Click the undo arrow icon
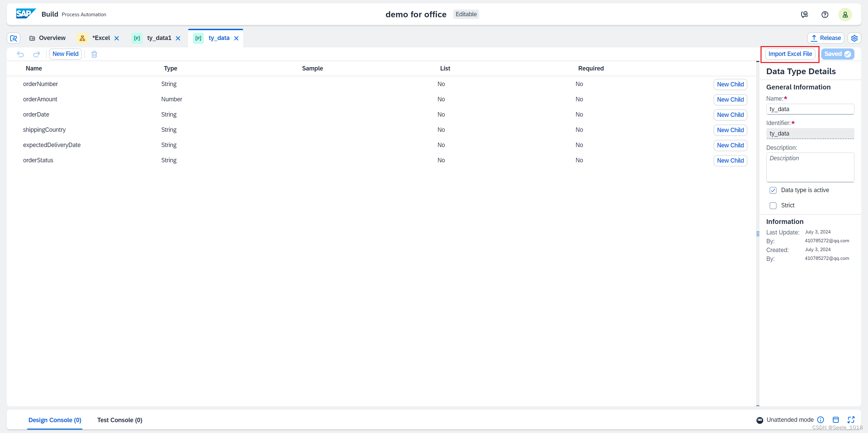The width and height of the screenshot is (868, 433). point(21,54)
